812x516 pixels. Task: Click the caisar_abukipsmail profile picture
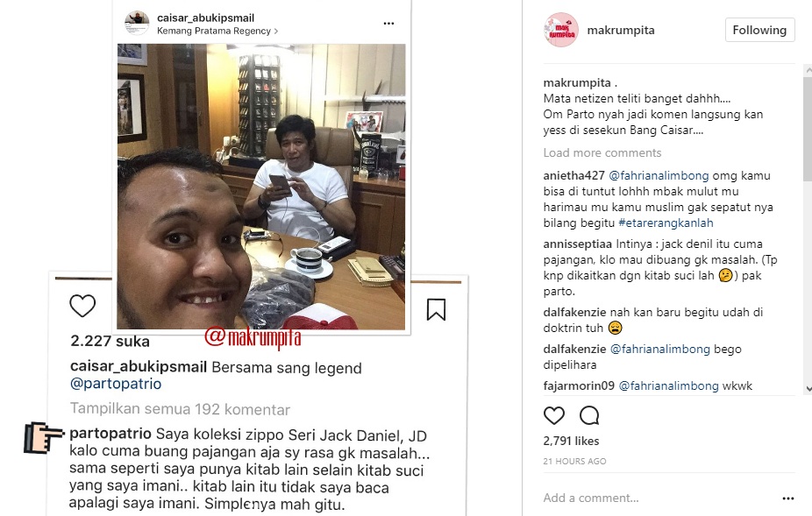tap(137, 23)
